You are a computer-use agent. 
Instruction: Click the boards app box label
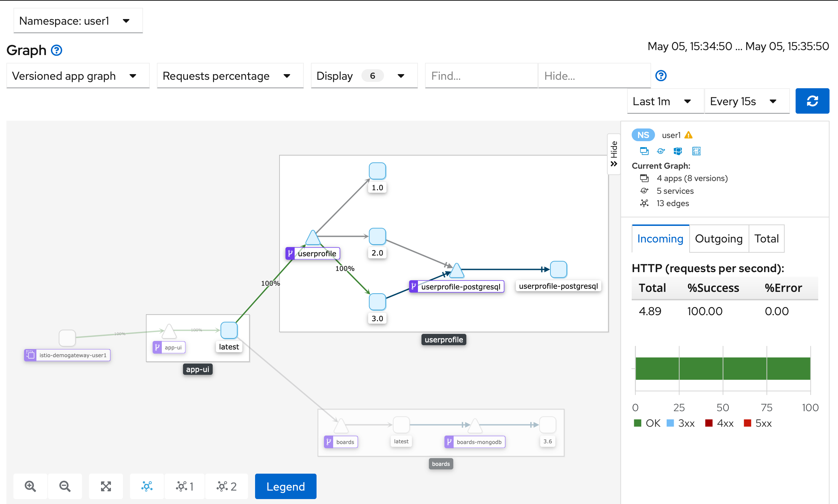pos(441,464)
